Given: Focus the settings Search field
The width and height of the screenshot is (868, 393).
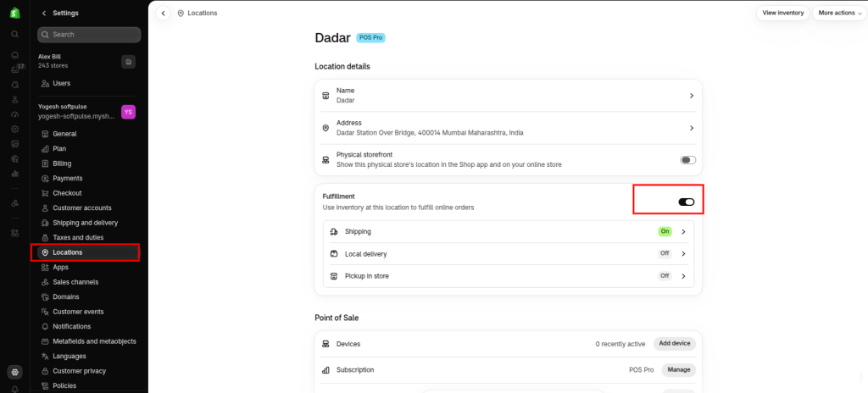Looking at the screenshot, I should (89, 35).
